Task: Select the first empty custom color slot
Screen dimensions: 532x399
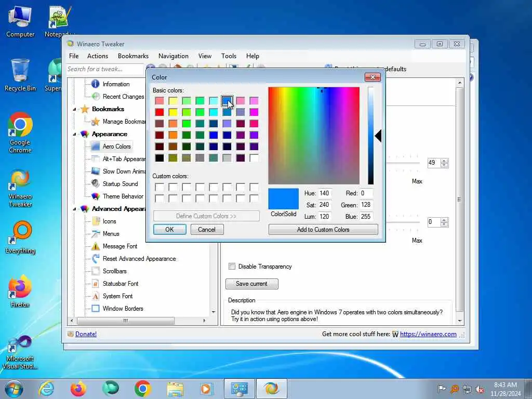Action: tap(159, 187)
